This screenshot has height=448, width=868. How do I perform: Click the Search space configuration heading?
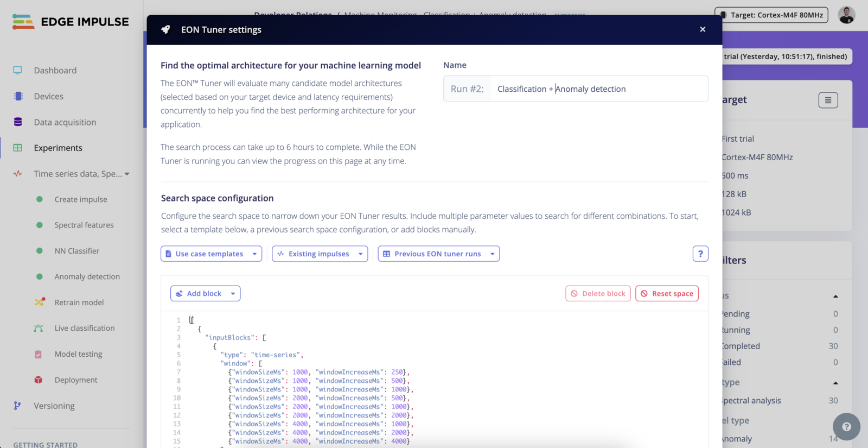coord(218,198)
